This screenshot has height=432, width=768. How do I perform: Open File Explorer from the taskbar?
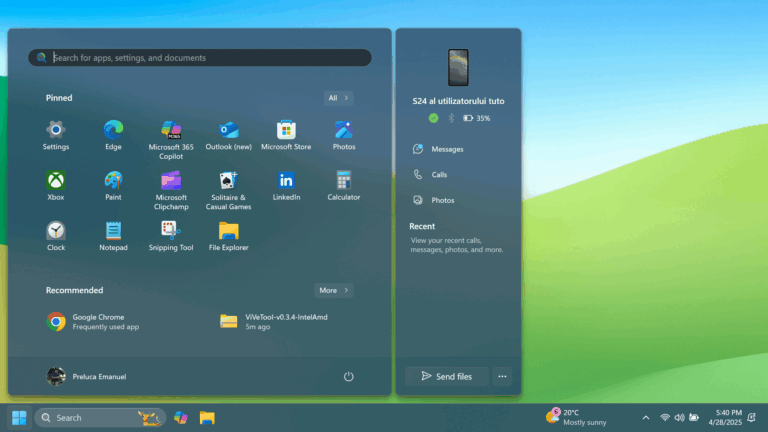(x=207, y=418)
